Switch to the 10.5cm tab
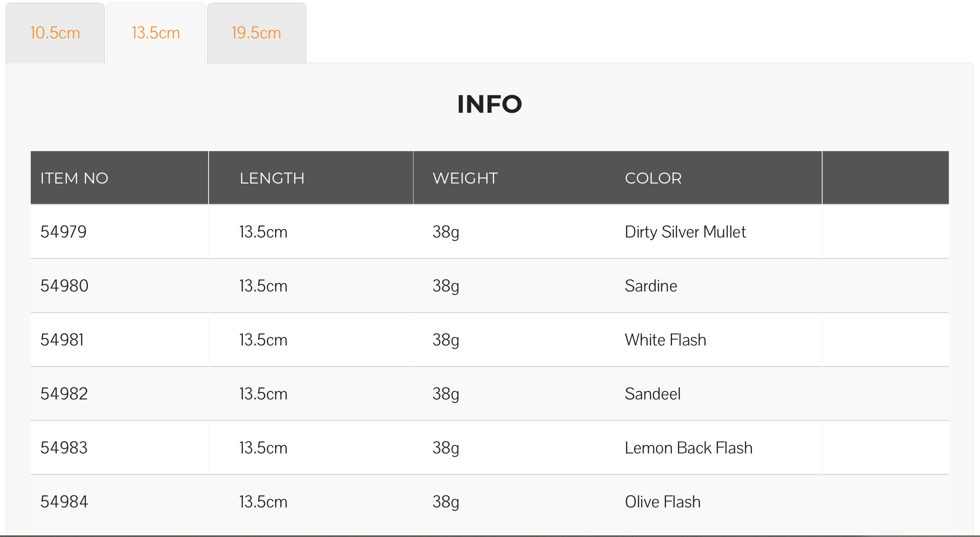 (55, 33)
